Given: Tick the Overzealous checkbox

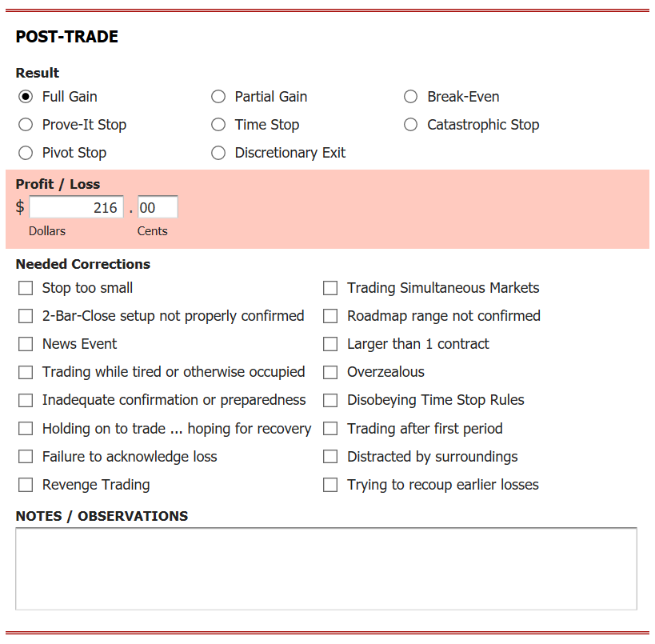Looking at the screenshot, I should [x=330, y=372].
